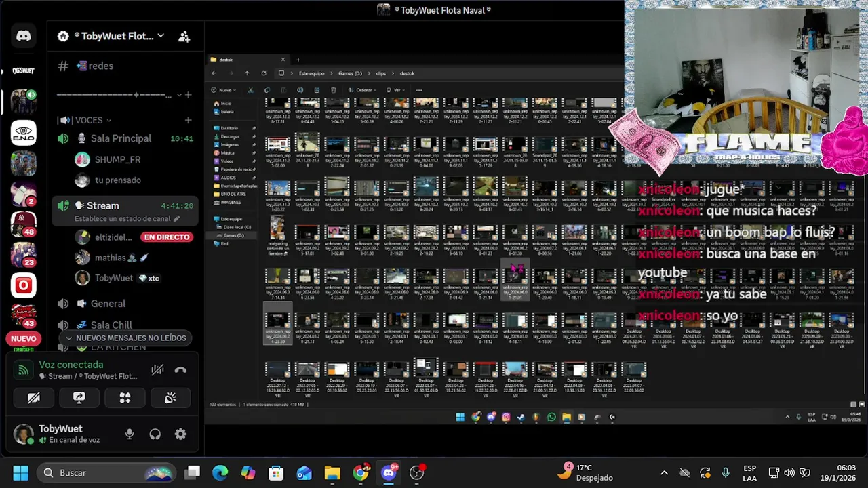This screenshot has width=868, height=488.
Task: Open TobyWuet profile avatar in user panel
Action: pos(24,434)
